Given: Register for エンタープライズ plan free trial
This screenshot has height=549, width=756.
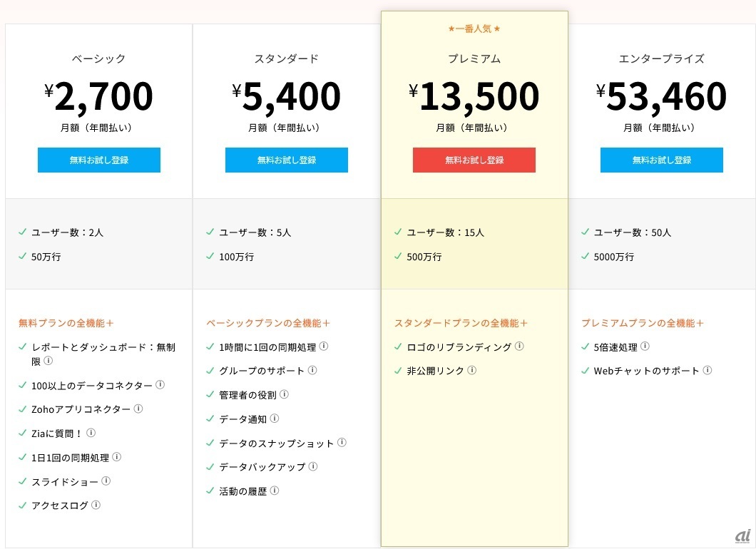Looking at the screenshot, I should point(662,160).
